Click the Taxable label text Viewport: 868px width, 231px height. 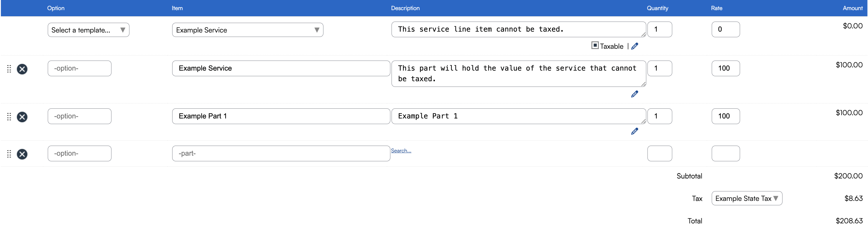tap(611, 46)
